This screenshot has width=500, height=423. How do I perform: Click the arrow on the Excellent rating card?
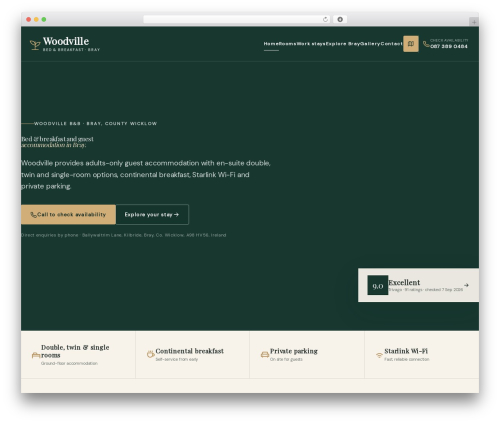(x=466, y=285)
